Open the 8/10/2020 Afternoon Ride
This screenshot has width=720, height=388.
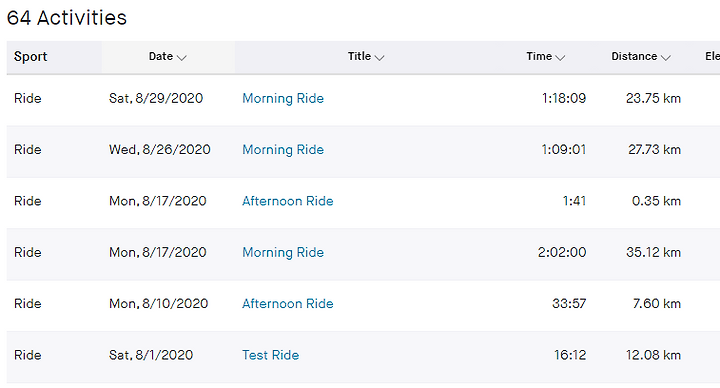[287, 304]
